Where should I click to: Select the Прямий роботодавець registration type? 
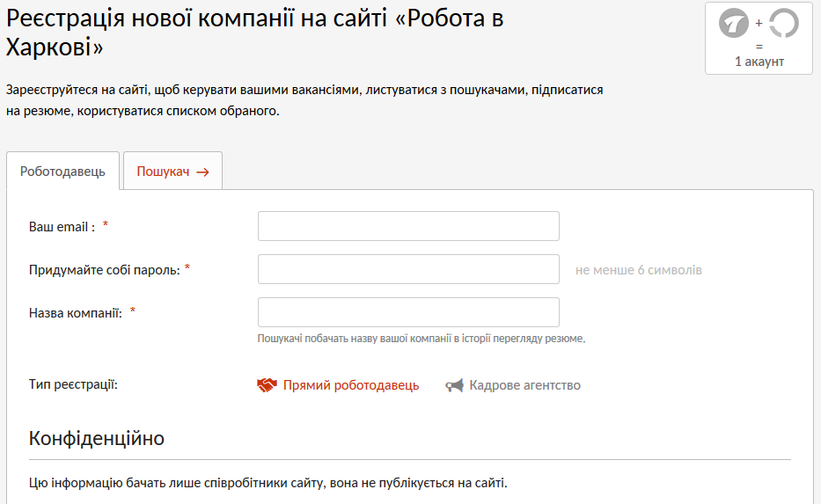click(x=350, y=385)
